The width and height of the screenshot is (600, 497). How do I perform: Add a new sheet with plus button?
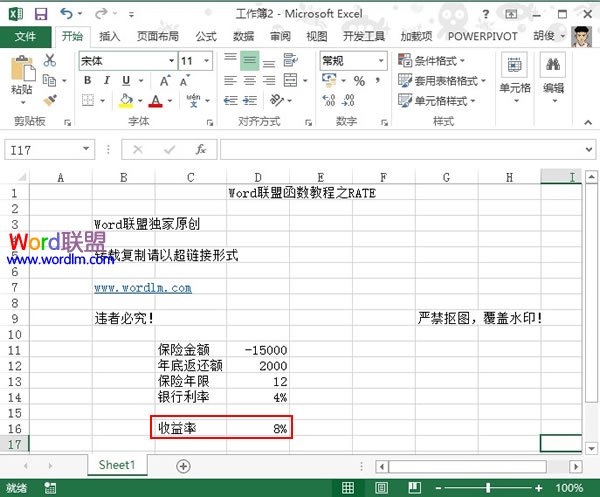(x=183, y=466)
